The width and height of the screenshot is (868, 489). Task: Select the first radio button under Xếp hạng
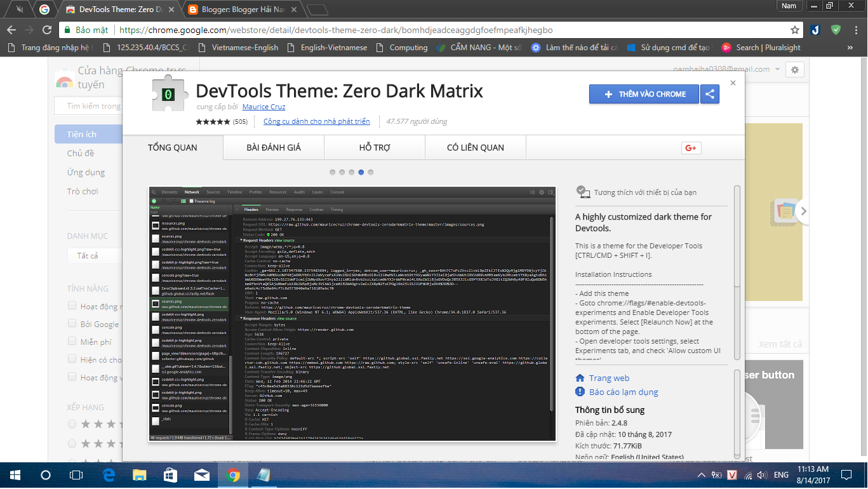tap(72, 423)
